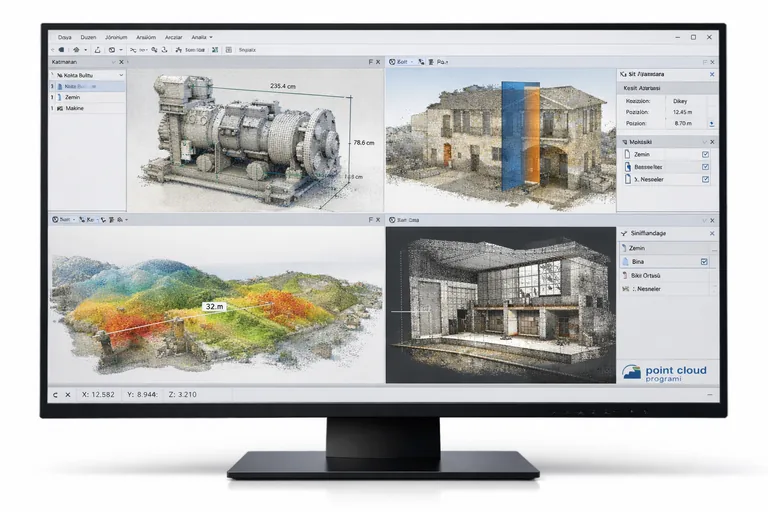This screenshot has width=768, height=512.
Task: Click the crossed-arrows shuffle icon in the toolbar
Action: point(133,50)
